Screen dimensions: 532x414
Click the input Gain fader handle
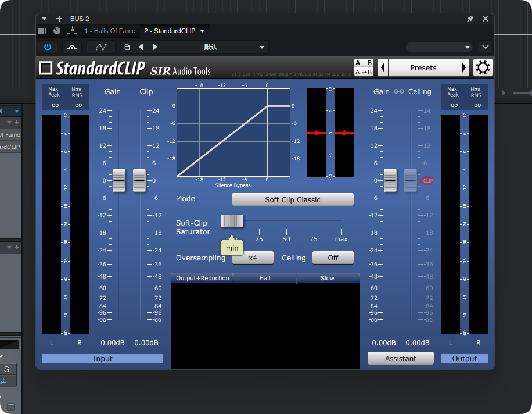pos(119,180)
